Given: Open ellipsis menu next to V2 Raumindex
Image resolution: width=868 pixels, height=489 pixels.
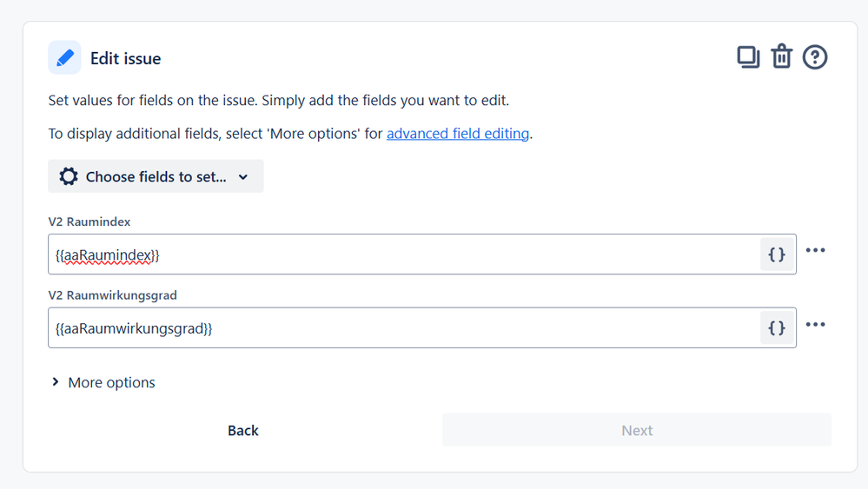Looking at the screenshot, I should (x=815, y=250).
